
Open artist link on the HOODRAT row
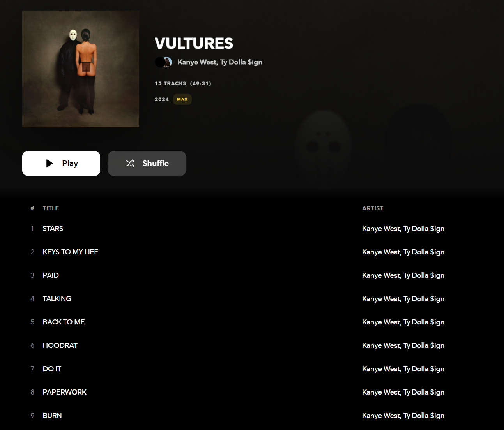403,346
